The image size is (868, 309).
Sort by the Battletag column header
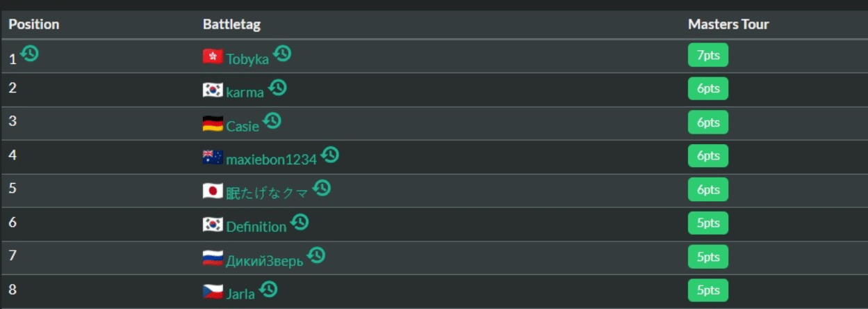(231, 24)
